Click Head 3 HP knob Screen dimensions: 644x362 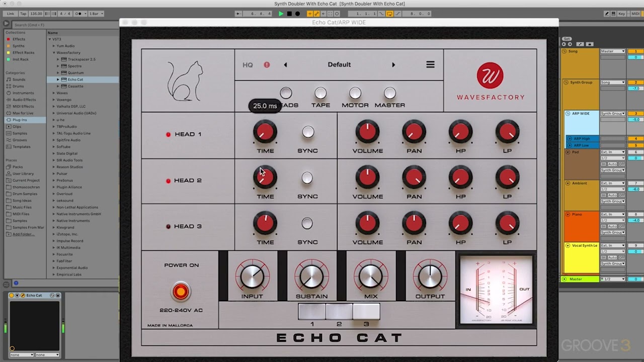click(x=460, y=224)
